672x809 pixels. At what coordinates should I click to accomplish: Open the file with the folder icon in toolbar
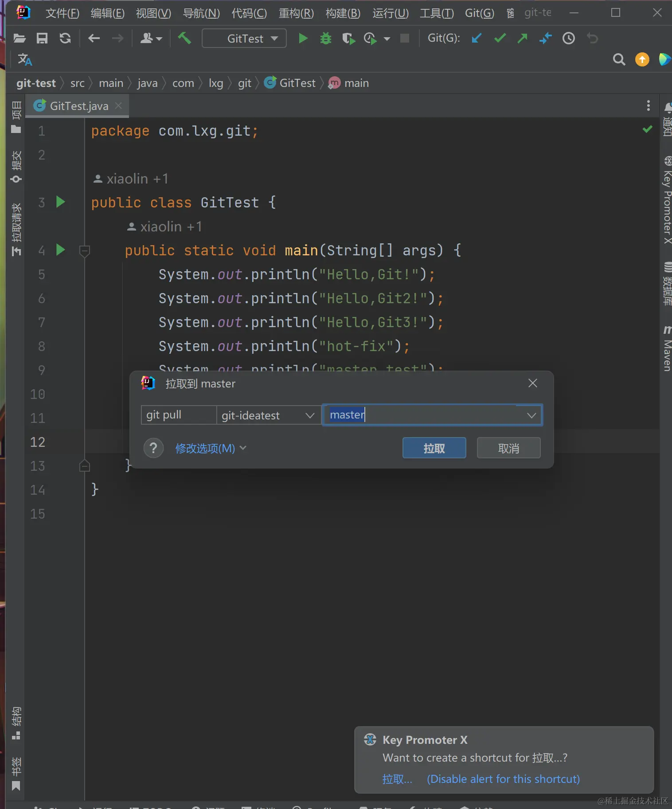tap(19, 39)
